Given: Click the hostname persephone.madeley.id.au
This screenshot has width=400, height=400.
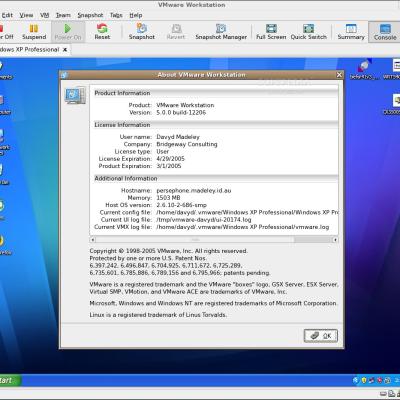Looking at the screenshot, I should [x=194, y=191].
